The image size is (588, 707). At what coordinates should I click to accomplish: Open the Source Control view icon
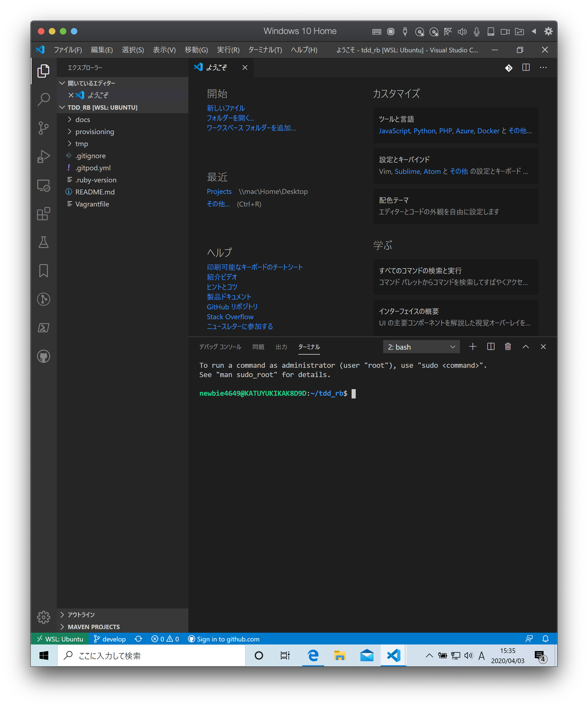pyautogui.click(x=43, y=128)
